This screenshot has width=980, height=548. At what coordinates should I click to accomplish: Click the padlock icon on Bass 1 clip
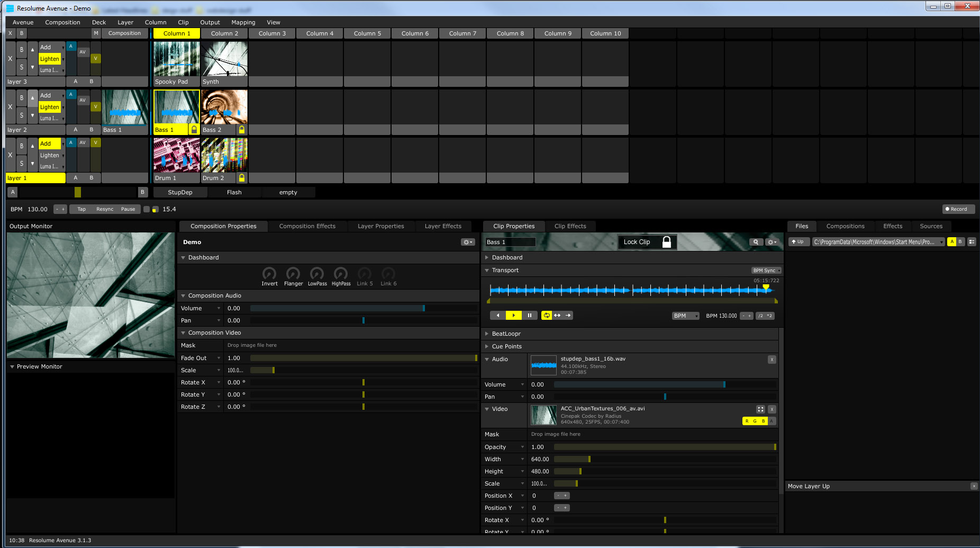pos(194,129)
